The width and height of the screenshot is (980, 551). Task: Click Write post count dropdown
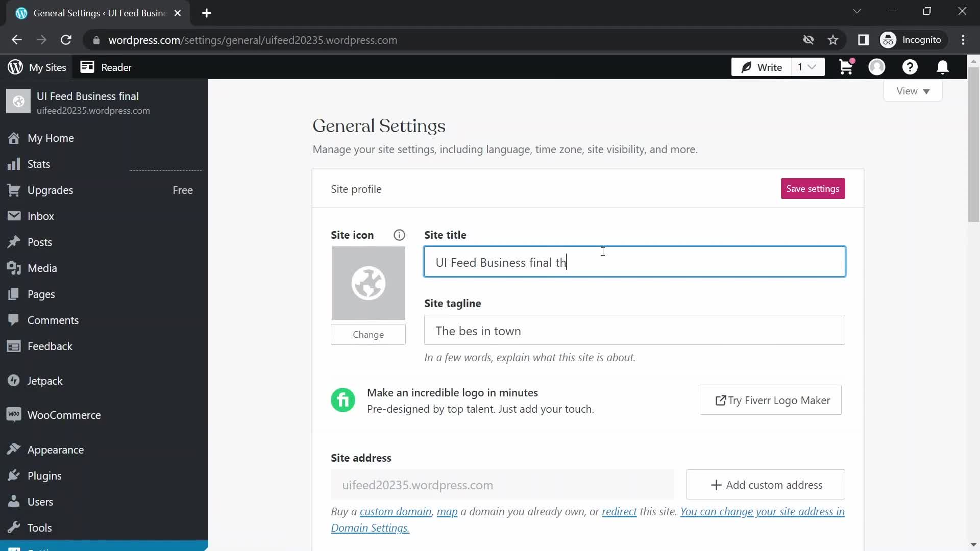click(807, 67)
